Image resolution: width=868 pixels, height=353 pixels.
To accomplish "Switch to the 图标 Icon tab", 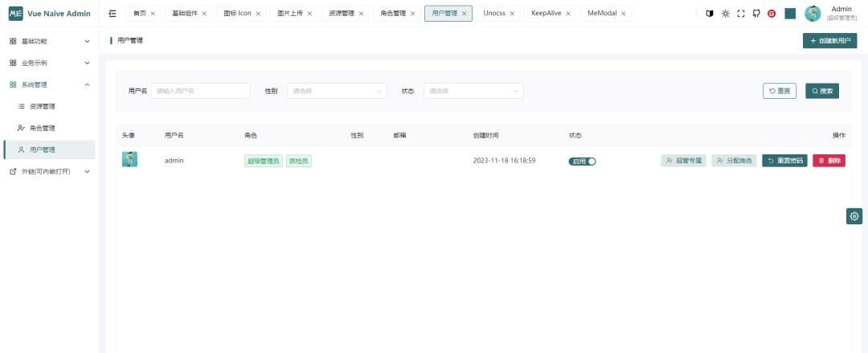I will (x=241, y=14).
